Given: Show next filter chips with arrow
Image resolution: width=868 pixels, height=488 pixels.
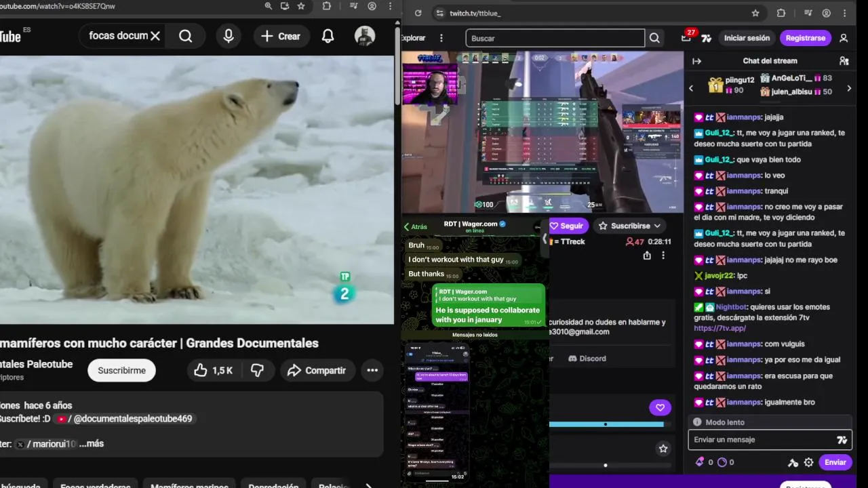Looking at the screenshot, I should [x=368, y=485].
